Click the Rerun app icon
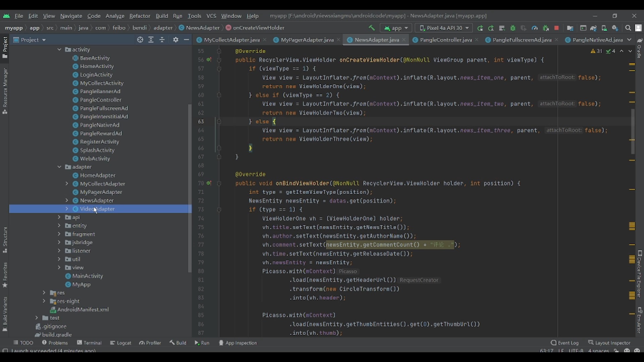This screenshot has height=362, width=644. pyautogui.click(x=480, y=28)
